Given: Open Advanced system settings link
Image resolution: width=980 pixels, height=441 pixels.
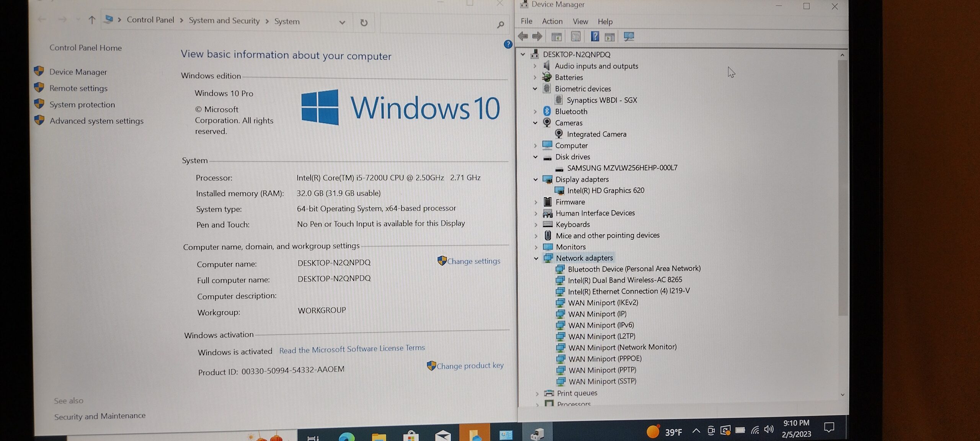Looking at the screenshot, I should pos(96,121).
